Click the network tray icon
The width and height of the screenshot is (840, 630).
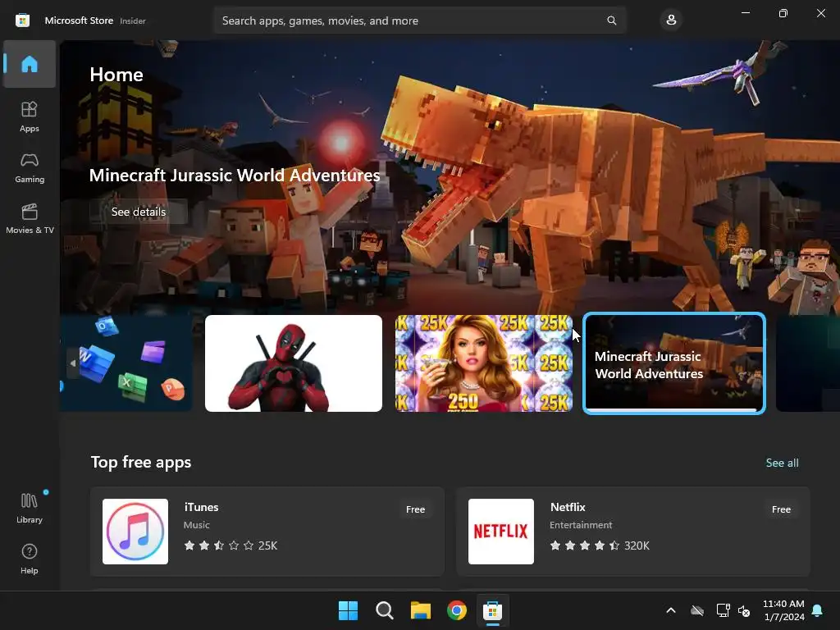(x=723, y=610)
